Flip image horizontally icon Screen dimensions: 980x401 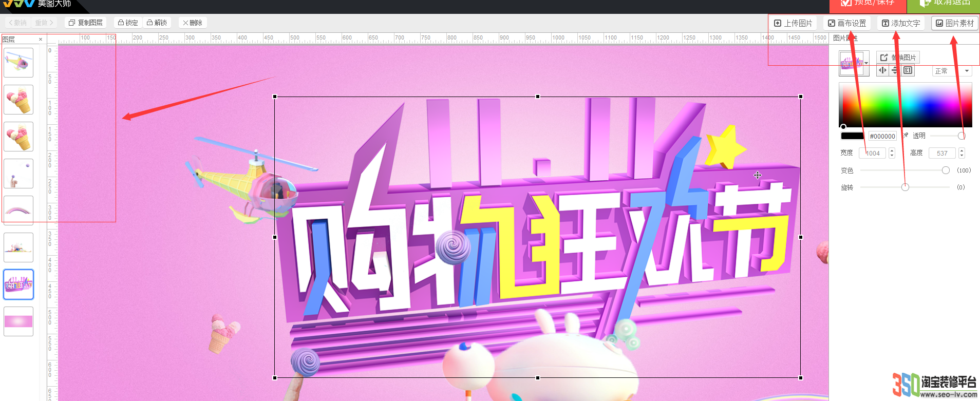click(882, 70)
